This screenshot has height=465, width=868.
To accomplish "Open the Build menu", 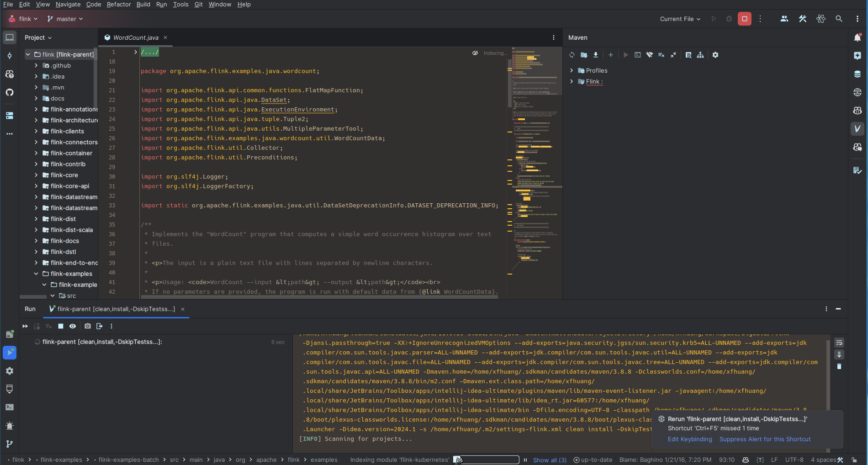I will click(x=143, y=4).
